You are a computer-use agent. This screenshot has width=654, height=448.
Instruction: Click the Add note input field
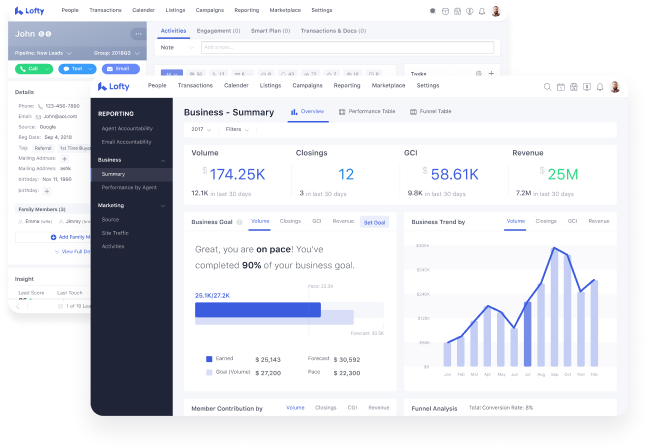[x=346, y=47]
